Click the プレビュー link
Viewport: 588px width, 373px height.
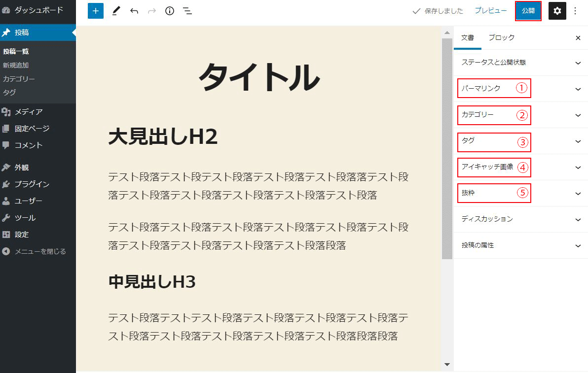click(490, 10)
